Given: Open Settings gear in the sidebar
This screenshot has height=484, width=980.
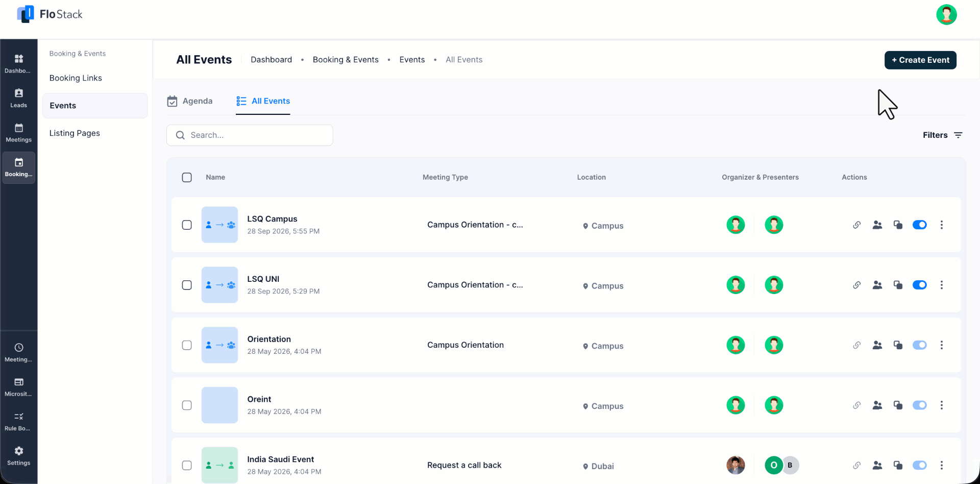Looking at the screenshot, I should pos(19,456).
